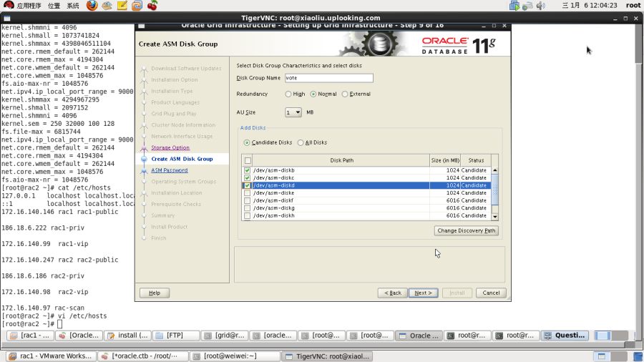
Task: Select High redundancy
Action: (x=288, y=94)
